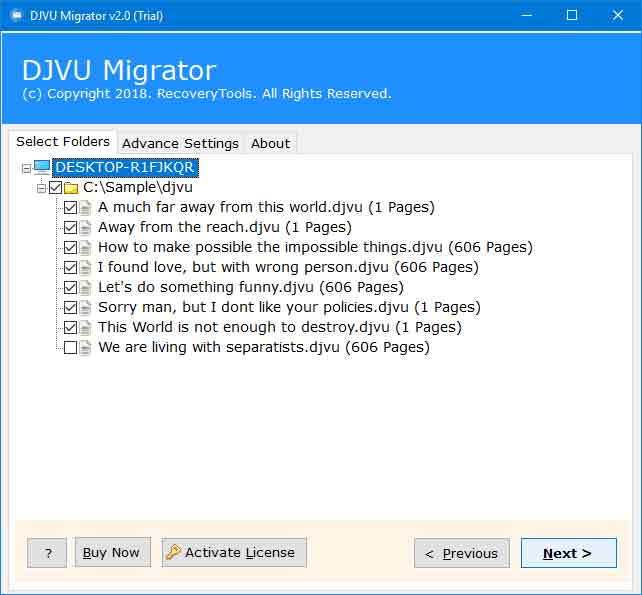Click the computer icon beside DESKTOP-R1FJKQR
Screen dimensions: 642x595
[x=42, y=168]
